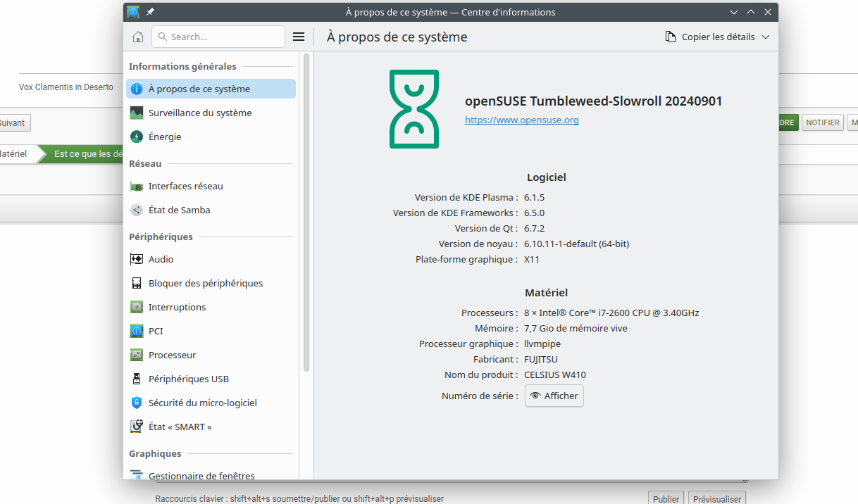Click the CELSIUS W410 product name
This screenshot has height=504, width=858.
coord(555,374)
